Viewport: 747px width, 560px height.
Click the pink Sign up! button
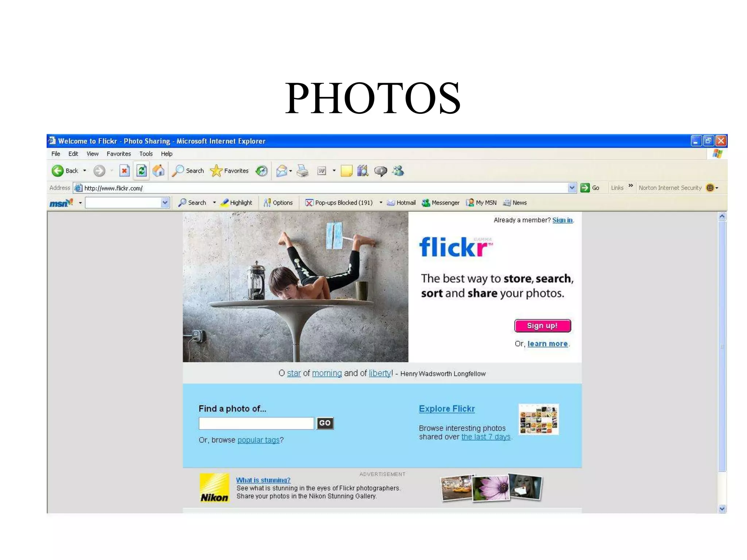pyautogui.click(x=542, y=326)
